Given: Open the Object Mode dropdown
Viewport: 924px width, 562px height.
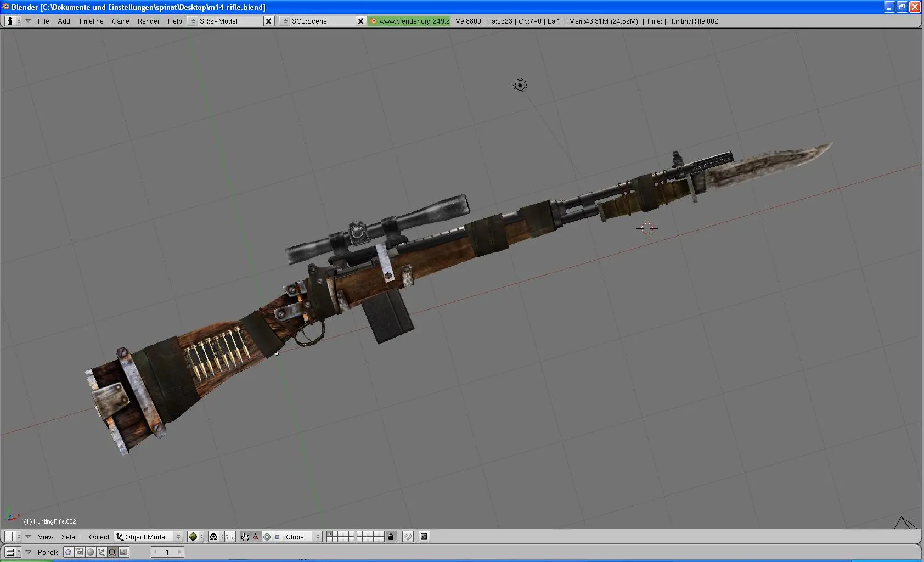Looking at the screenshot, I should click(x=148, y=537).
